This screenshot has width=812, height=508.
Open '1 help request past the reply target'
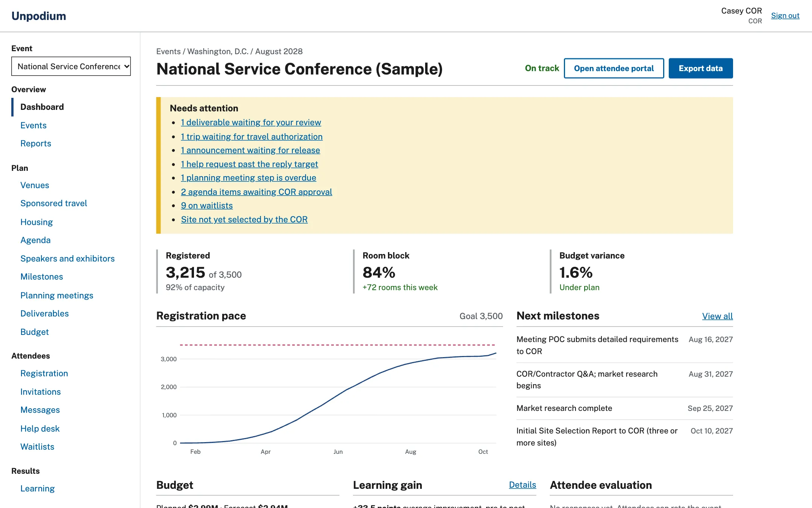(x=249, y=164)
